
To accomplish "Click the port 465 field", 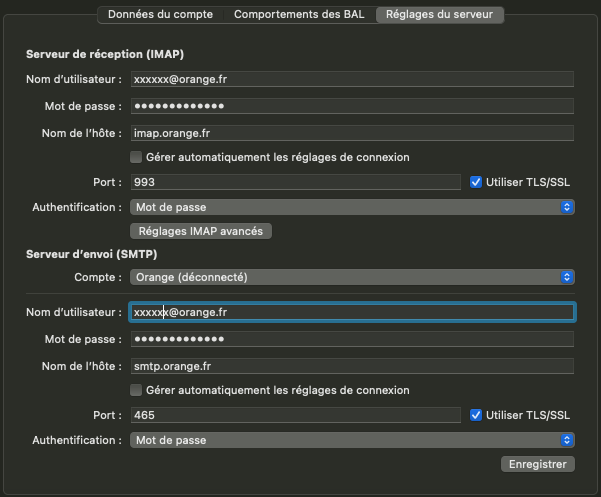I will coord(295,415).
